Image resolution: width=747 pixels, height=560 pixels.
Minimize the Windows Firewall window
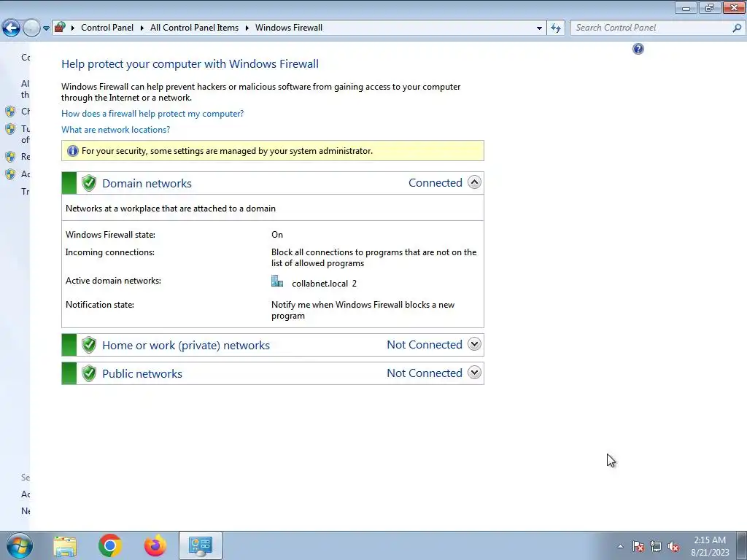686,7
